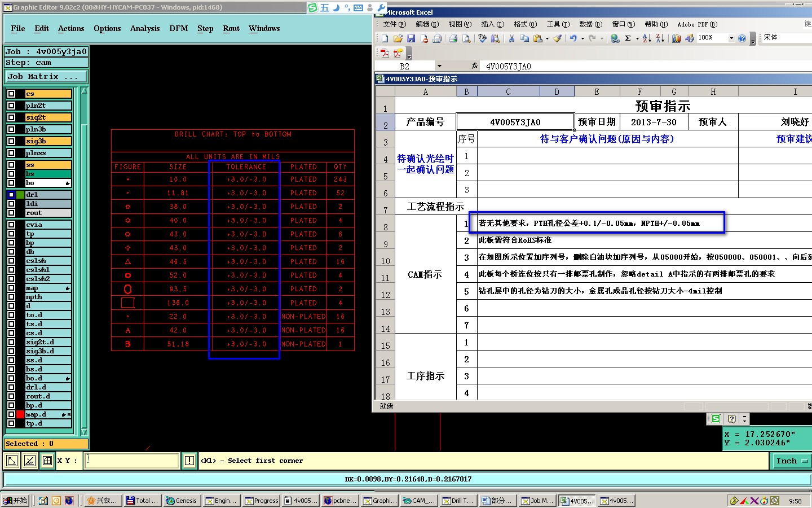Toggle the sig2t layer checkbox
The image size is (812, 508).
click(11, 117)
